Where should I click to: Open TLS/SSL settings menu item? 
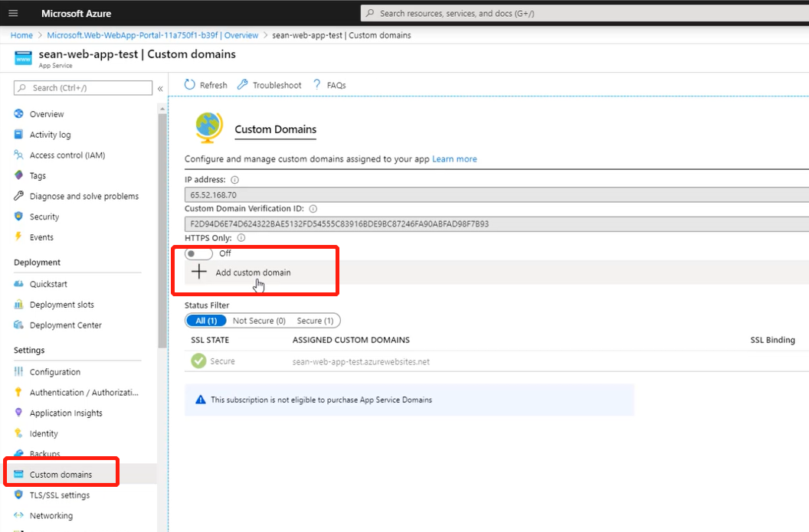click(59, 495)
